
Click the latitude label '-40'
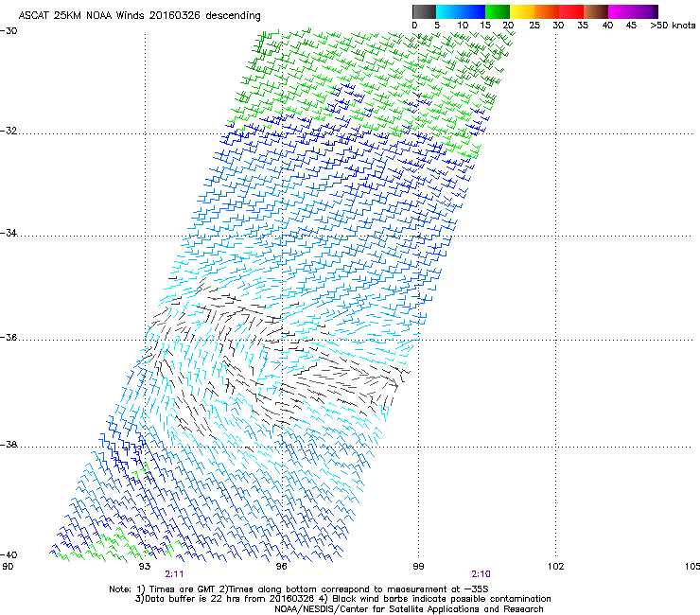click(x=9, y=554)
